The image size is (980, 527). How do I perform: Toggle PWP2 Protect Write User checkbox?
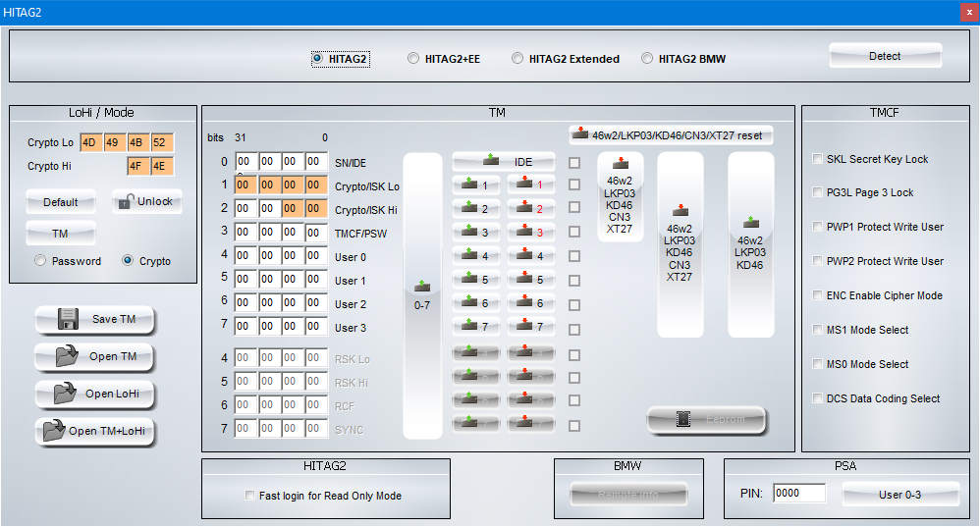(x=817, y=261)
